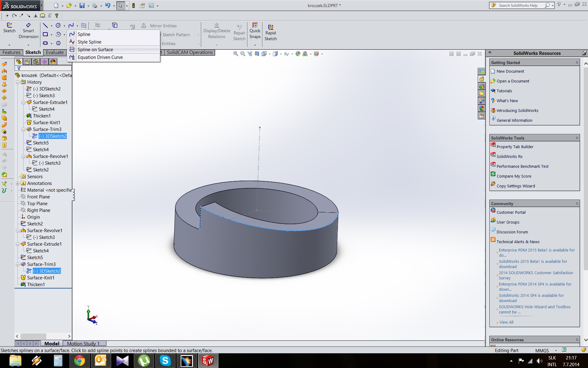Image resolution: width=588 pixels, height=368 pixels.
Task: Open the Tutorials link
Action: coord(504,91)
